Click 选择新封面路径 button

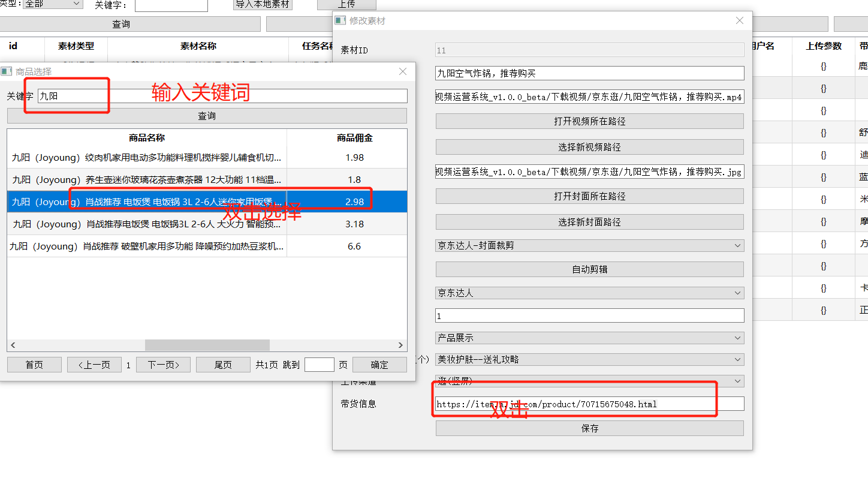(590, 222)
